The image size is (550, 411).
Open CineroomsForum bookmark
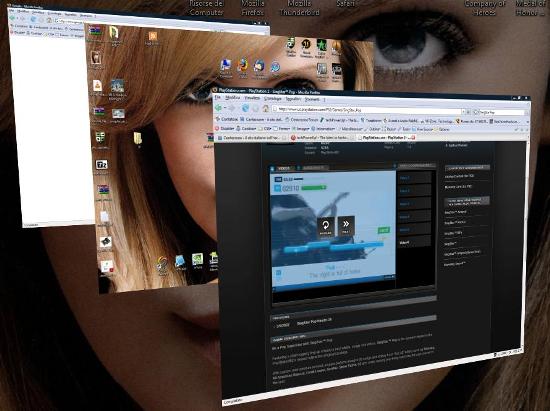[x=302, y=120]
